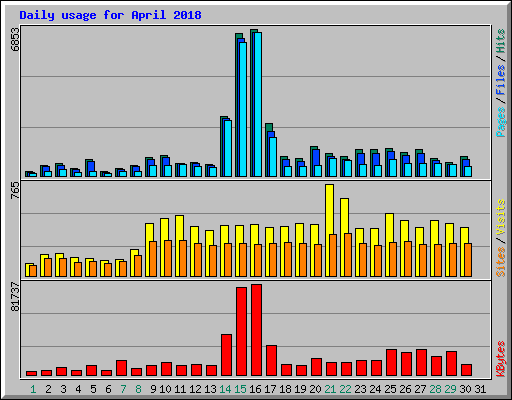Select the 765 visits scale value
512x400 pixels.
[15, 191]
